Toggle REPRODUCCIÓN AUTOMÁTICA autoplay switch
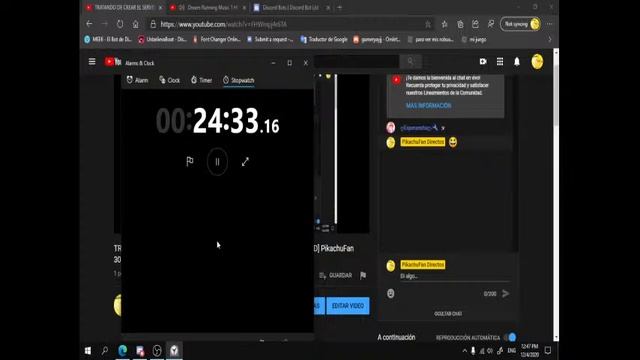 tap(510, 338)
